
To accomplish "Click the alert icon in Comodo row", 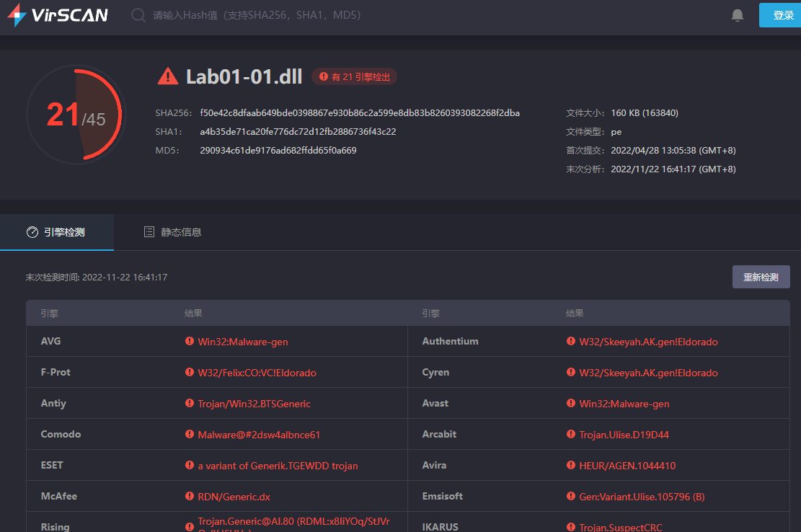I will 190,434.
